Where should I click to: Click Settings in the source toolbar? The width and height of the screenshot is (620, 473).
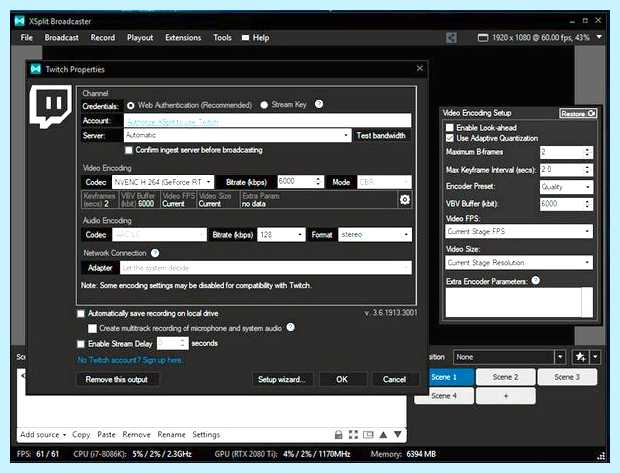pos(206,435)
